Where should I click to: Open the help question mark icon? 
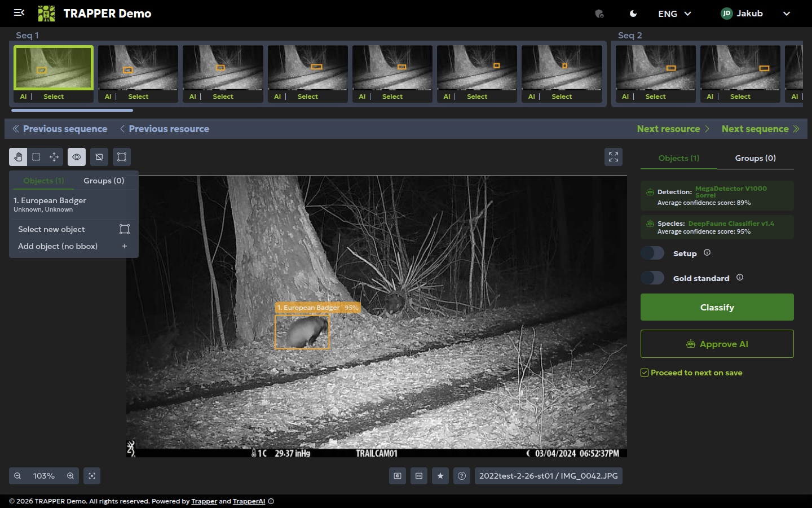tap(462, 476)
